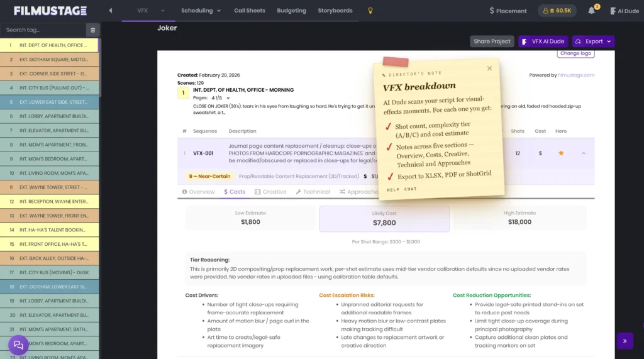
Task: Click the Joker project title
Action: tap(167, 28)
